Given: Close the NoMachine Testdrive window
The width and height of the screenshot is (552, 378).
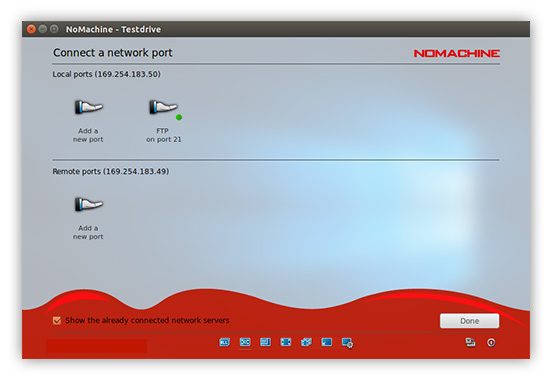Looking at the screenshot, I should [31, 29].
